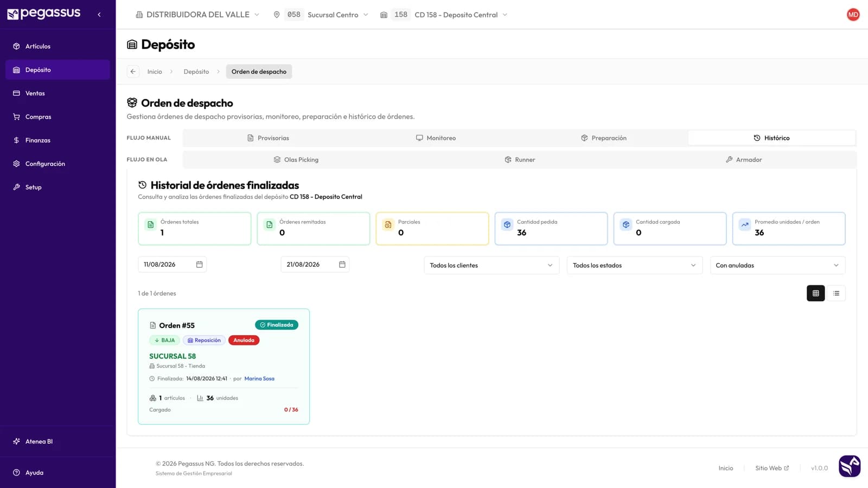Open the Compras sidebar section

[x=58, y=117]
